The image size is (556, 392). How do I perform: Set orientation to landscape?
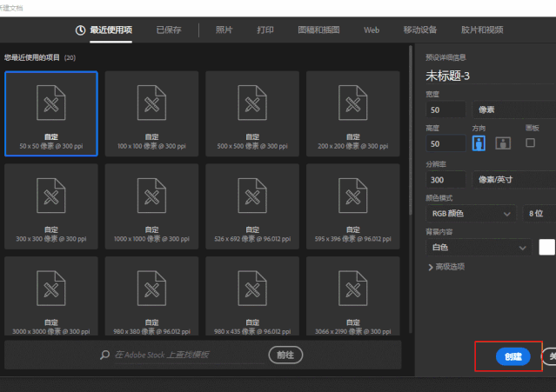[x=502, y=143]
